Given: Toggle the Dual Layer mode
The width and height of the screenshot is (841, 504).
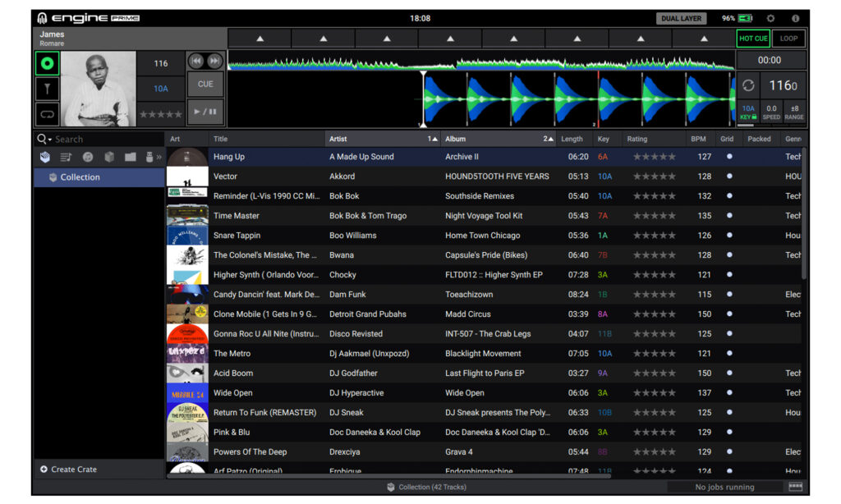Looking at the screenshot, I should 681,18.
